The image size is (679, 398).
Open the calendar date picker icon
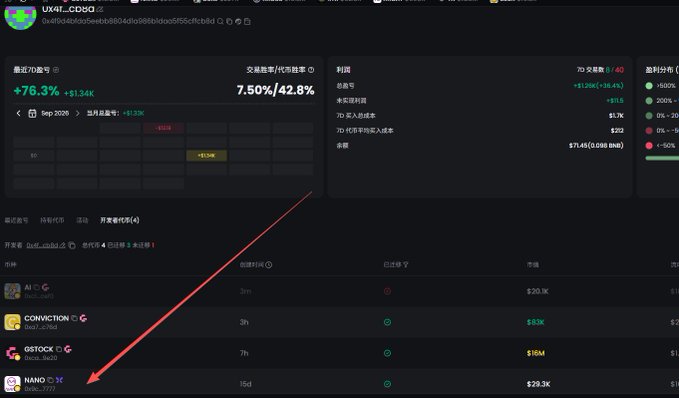tap(32, 113)
